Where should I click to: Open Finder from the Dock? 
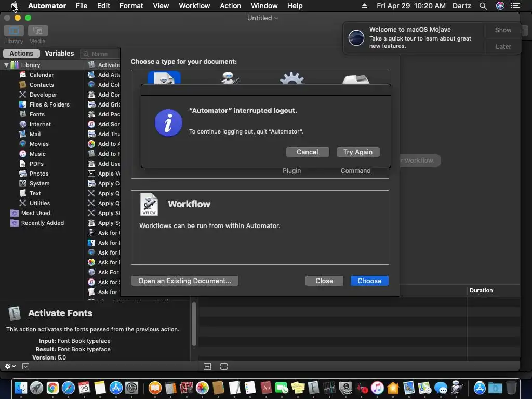[21, 388]
